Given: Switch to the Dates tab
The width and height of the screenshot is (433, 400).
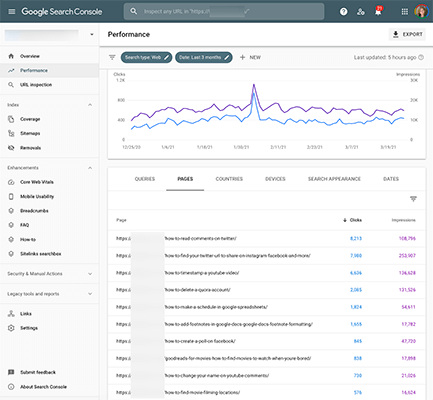Looking at the screenshot, I should 391,179.
